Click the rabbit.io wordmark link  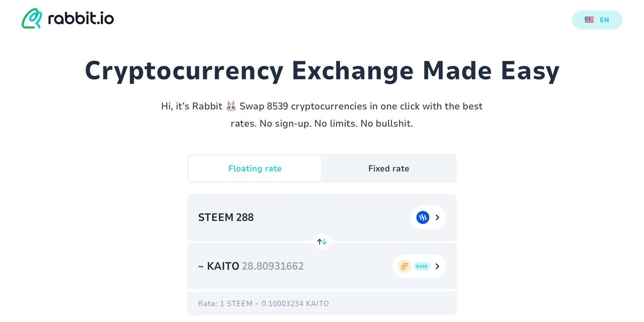click(x=80, y=18)
